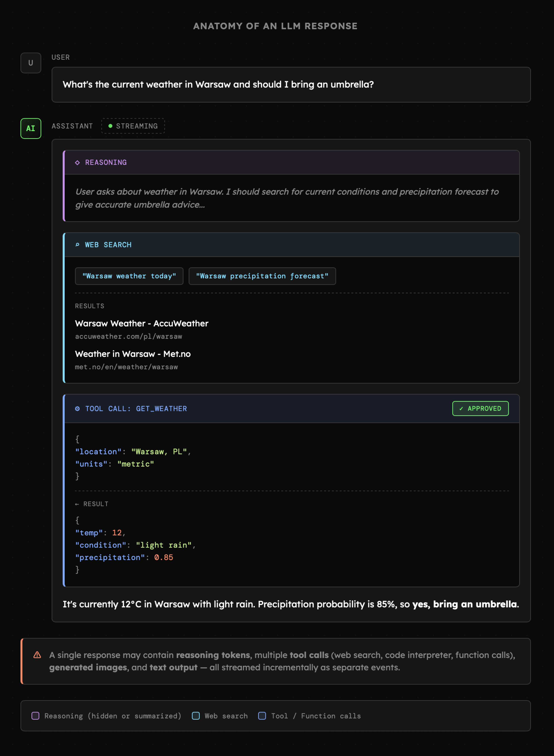The image size is (554, 756).
Task: Open the Weather in Warsaw - Met.no result
Action: coord(133,354)
